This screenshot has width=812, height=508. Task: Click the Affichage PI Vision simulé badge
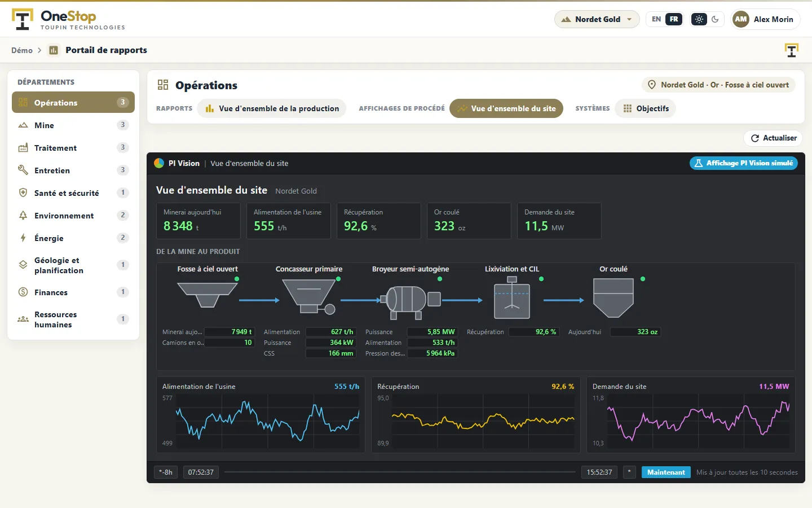[743, 163]
